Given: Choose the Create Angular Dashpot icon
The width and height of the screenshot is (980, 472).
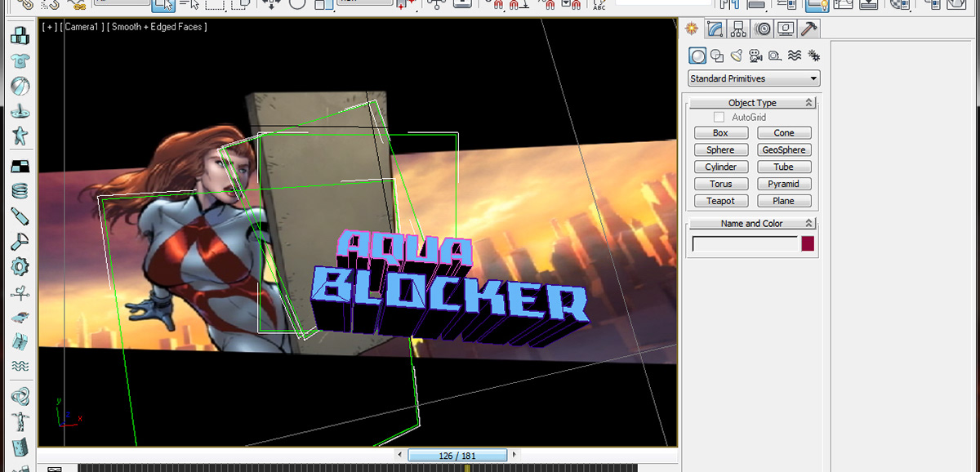Looking at the screenshot, I should pos(20,242).
